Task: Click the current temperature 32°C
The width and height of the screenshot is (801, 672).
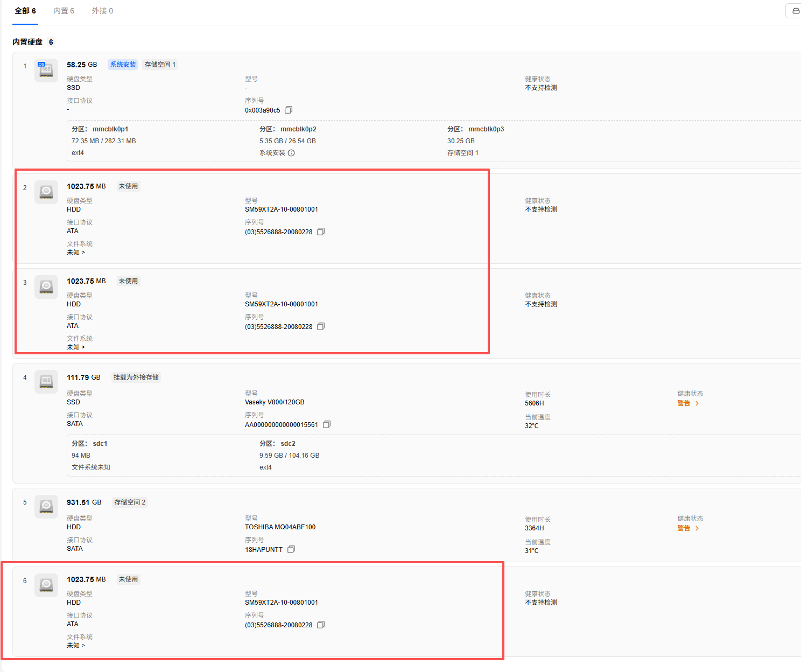Action: 532,426
